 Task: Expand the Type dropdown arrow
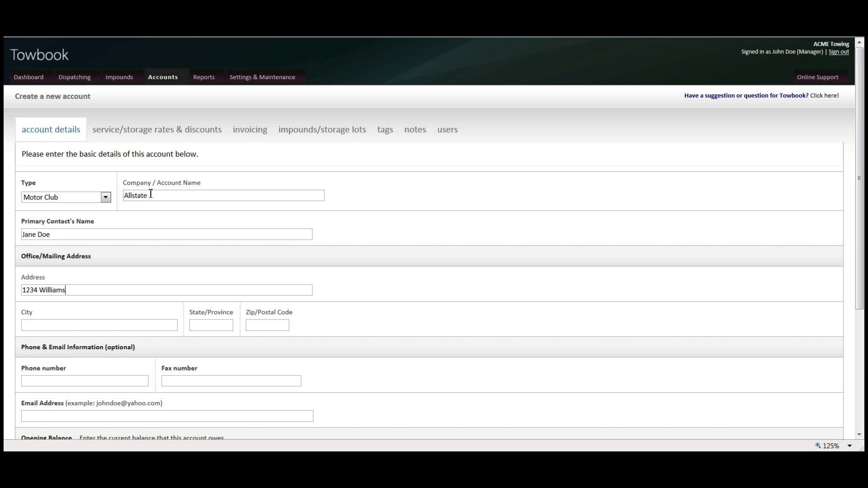coord(106,197)
